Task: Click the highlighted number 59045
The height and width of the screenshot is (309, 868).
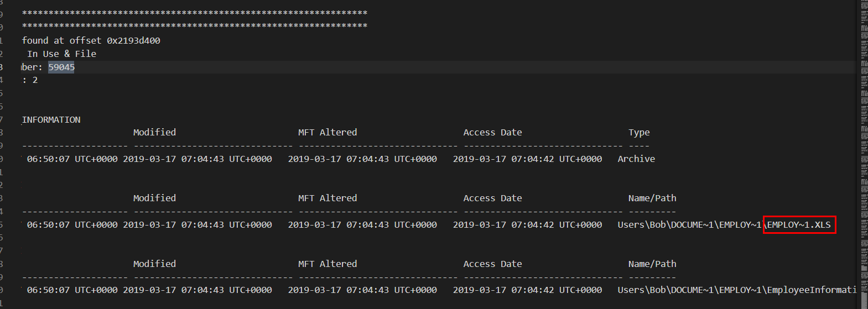Action: click(61, 67)
